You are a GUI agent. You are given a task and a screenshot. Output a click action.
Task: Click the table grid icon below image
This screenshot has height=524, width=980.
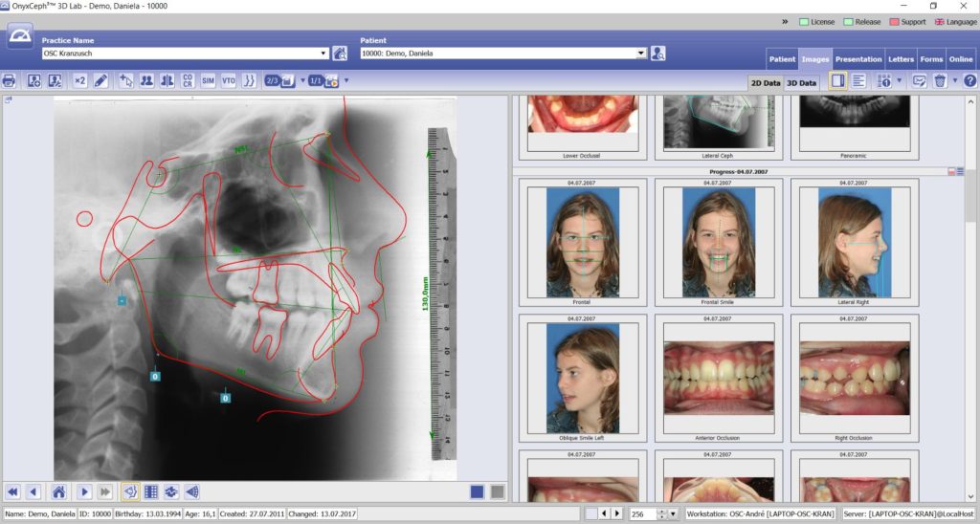(150, 492)
